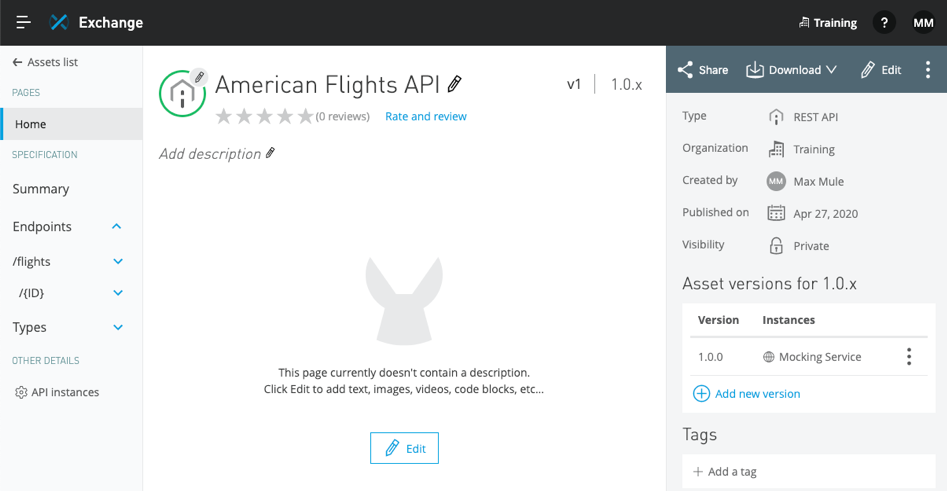This screenshot has width=947, height=491.
Task: Click Add new version link
Action: click(757, 394)
